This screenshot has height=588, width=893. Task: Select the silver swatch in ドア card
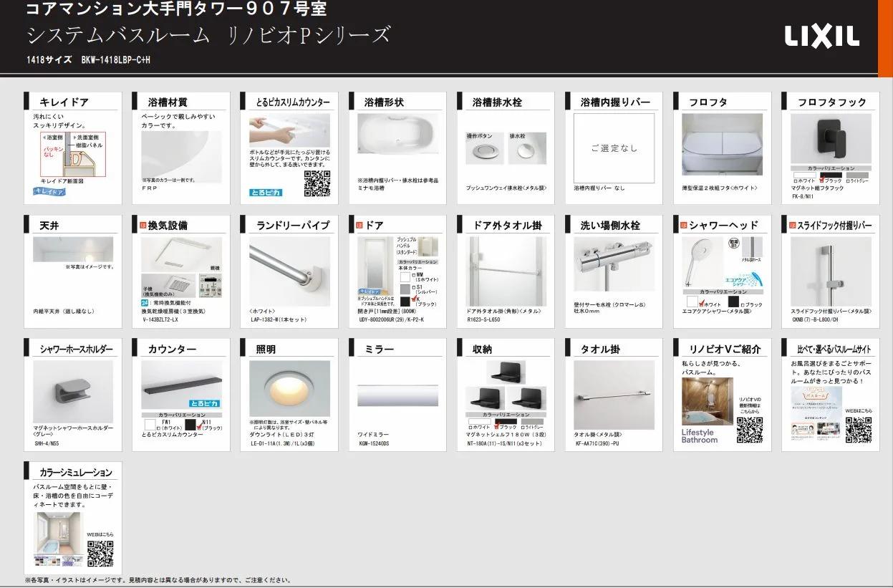pyautogui.click(x=405, y=288)
